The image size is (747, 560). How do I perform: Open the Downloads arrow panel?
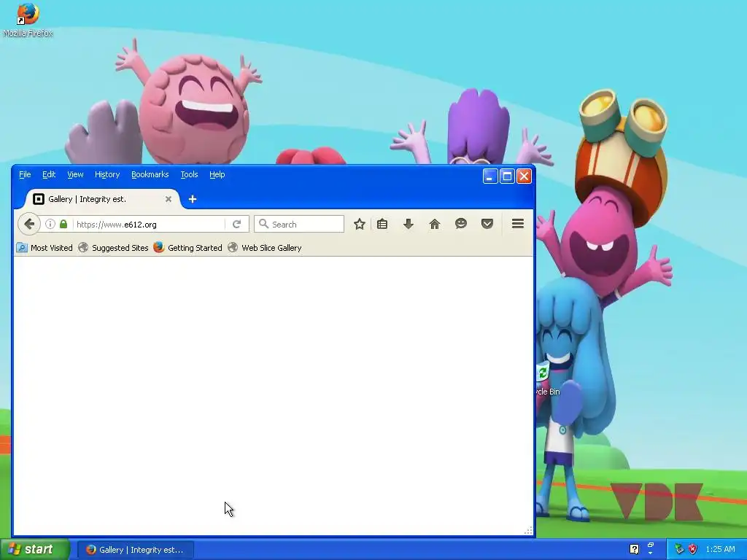coord(409,224)
